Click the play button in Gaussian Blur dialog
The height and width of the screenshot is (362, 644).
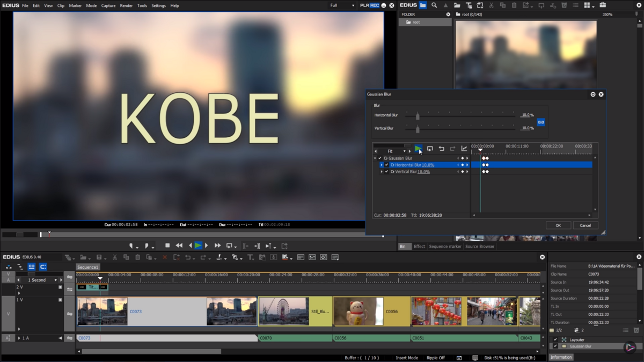coord(418,149)
